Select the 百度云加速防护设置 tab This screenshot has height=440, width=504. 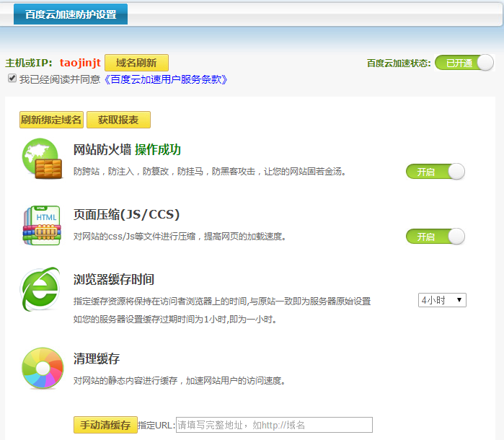pos(71,14)
